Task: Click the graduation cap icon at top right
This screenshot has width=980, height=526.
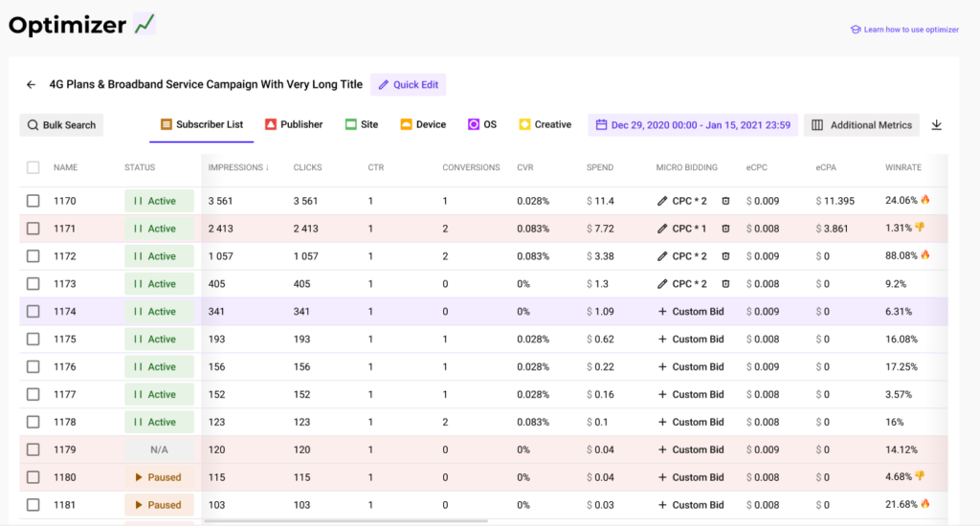Action: click(x=856, y=30)
